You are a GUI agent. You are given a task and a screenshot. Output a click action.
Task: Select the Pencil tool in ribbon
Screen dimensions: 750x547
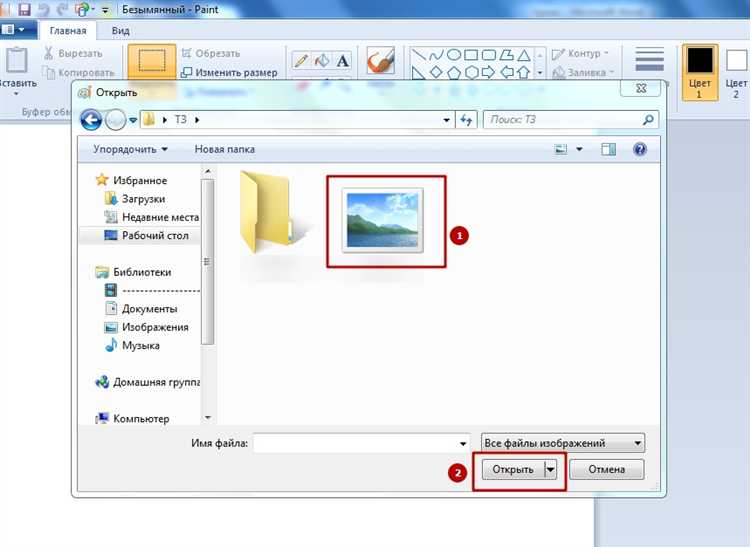(301, 61)
